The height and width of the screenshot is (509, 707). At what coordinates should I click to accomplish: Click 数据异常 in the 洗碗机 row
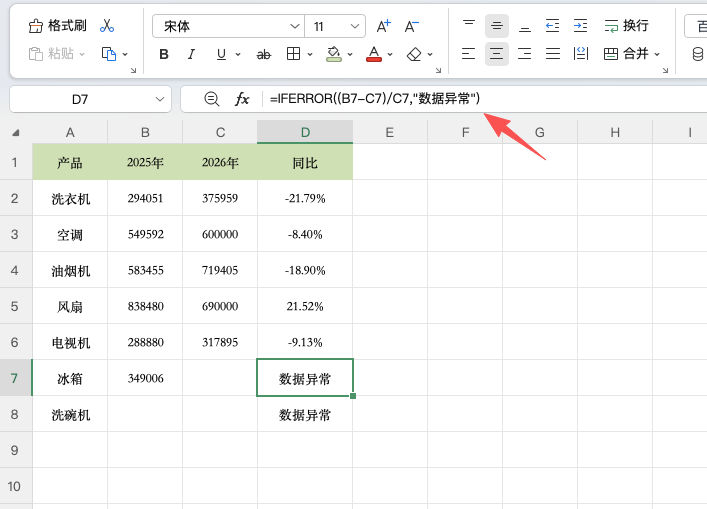(305, 414)
